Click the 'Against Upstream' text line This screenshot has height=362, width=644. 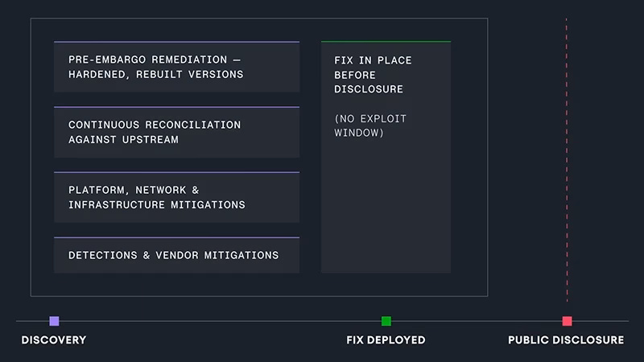point(123,139)
